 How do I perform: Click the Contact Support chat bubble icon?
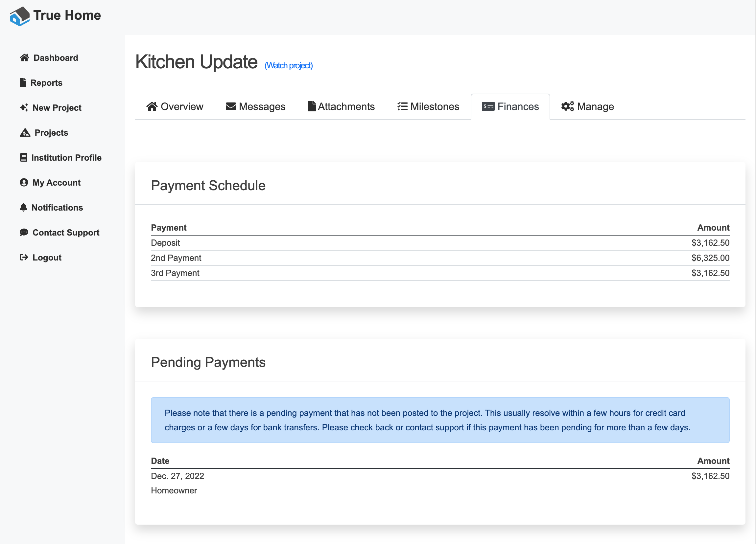pos(24,233)
